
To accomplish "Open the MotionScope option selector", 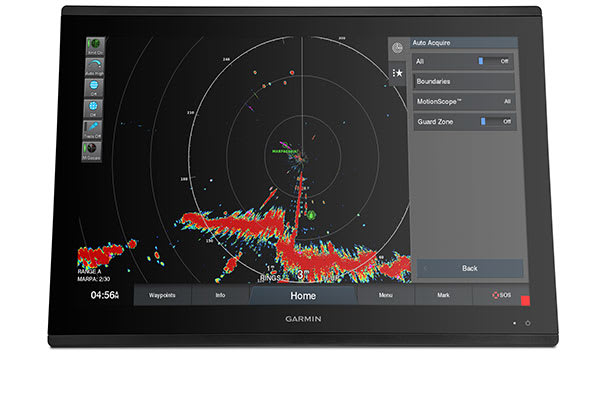I will coord(464,101).
